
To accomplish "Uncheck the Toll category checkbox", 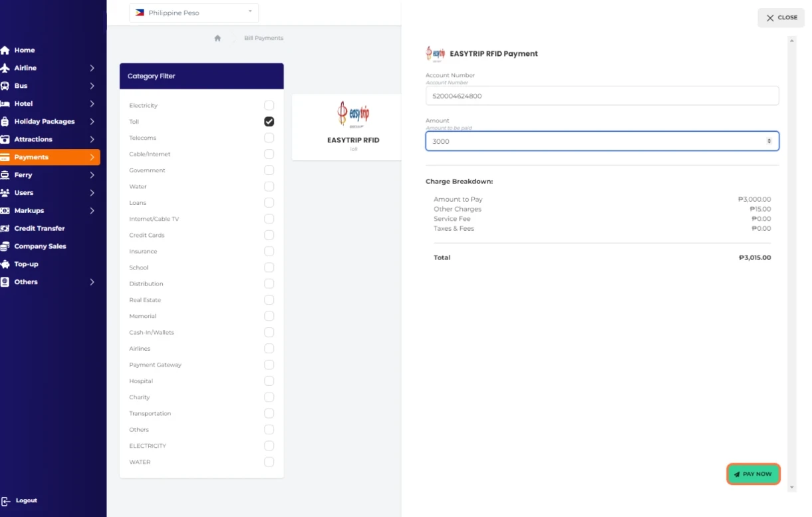I will pos(269,122).
